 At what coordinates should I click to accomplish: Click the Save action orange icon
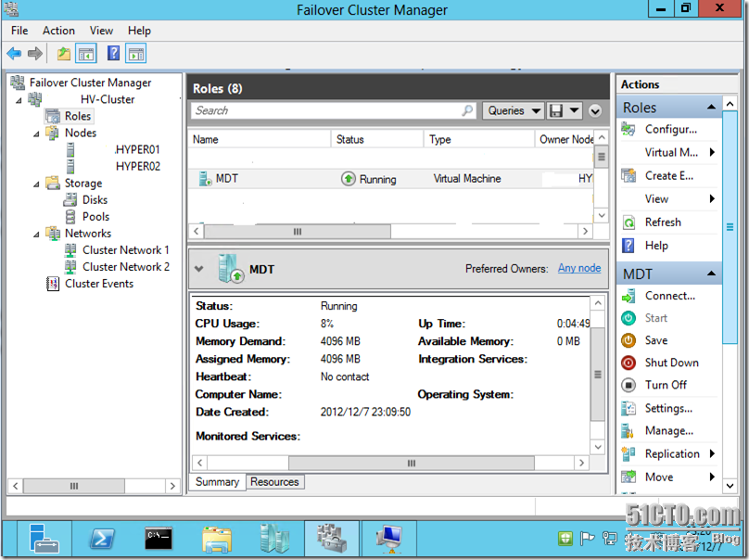[628, 340]
